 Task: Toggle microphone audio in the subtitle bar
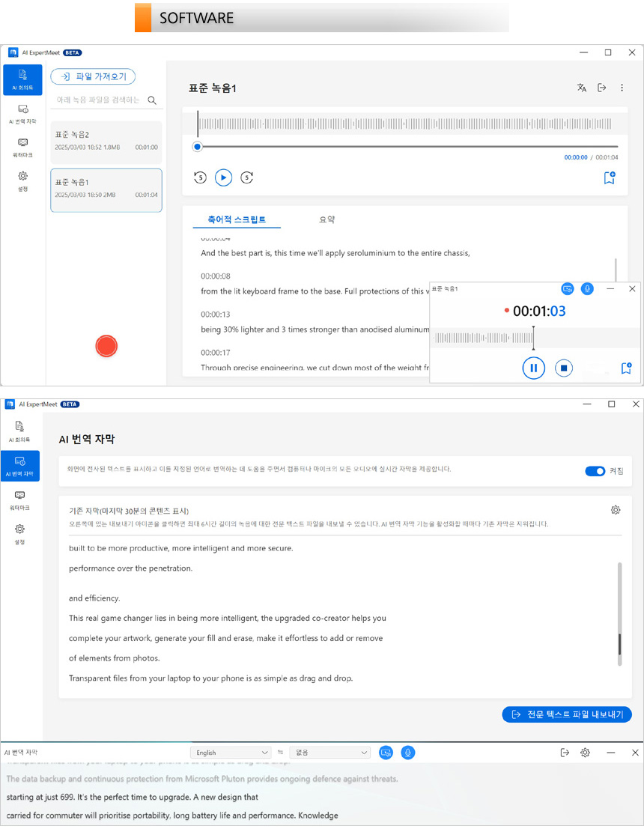tap(407, 753)
